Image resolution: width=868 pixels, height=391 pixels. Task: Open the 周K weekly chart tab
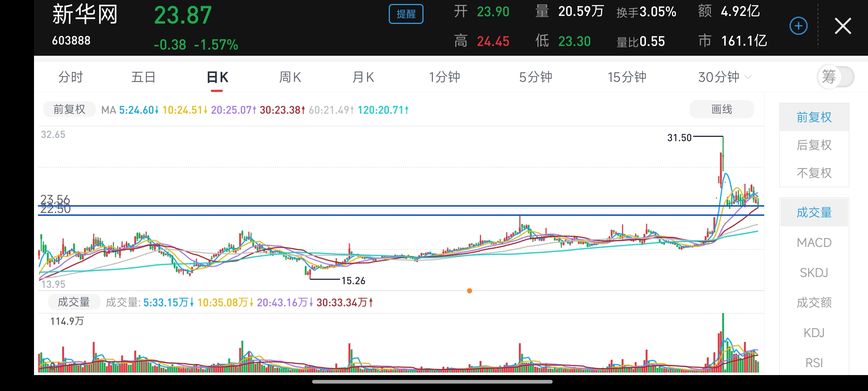(290, 77)
